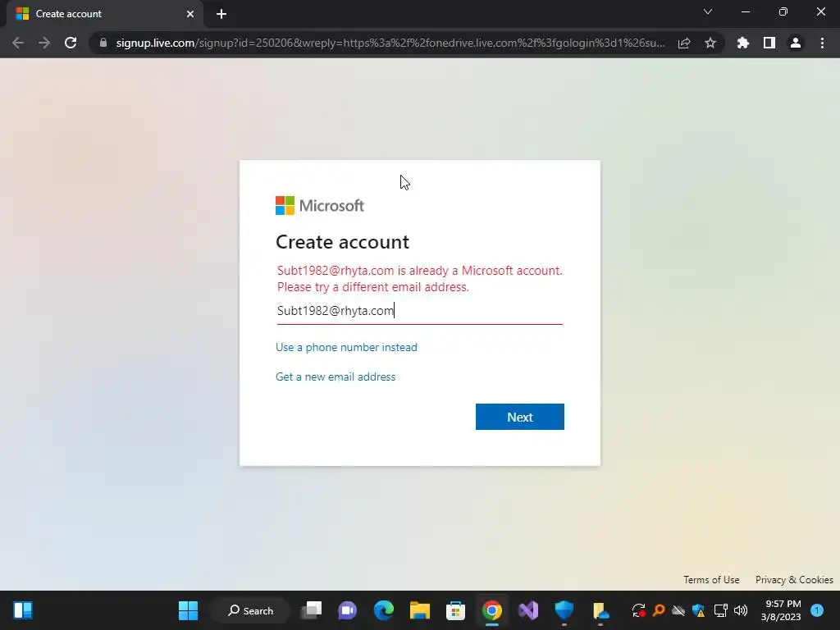Reload the page with the refresh icon
Image resolution: width=840 pixels, height=630 pixels.
point(71,43)
